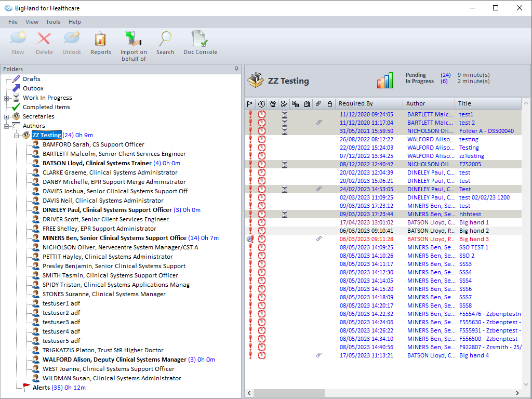The image size is (532, 399).
Task: Select WALFORD Alison, Deputy Clinical Systems Manager
Action: click(114, 360)
